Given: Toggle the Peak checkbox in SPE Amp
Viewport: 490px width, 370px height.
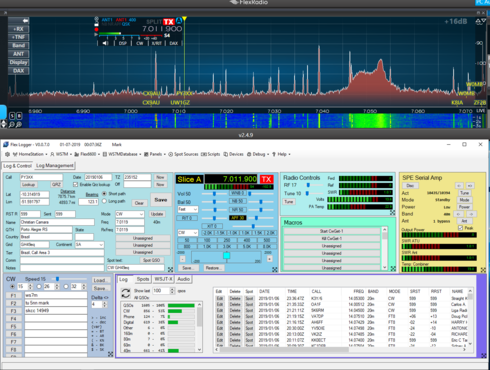Looking at the screenshot, I should pos(460,228).
